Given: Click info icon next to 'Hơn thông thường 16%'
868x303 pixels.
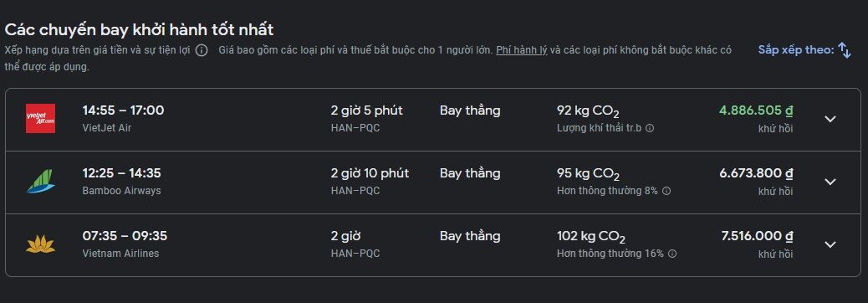Looking at the screenshot, I should coord(672,254).
